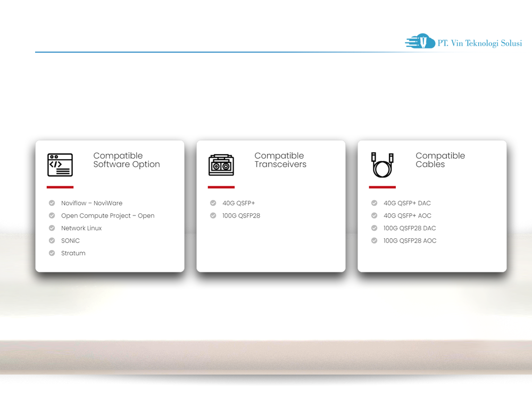
Task: Click the SONiC list entry
Action: point(70,240)
